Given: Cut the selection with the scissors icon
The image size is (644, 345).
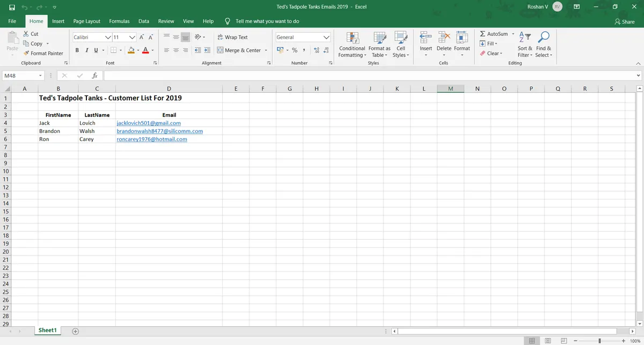Looking at the screenshot, I should (x=31, y=34).
